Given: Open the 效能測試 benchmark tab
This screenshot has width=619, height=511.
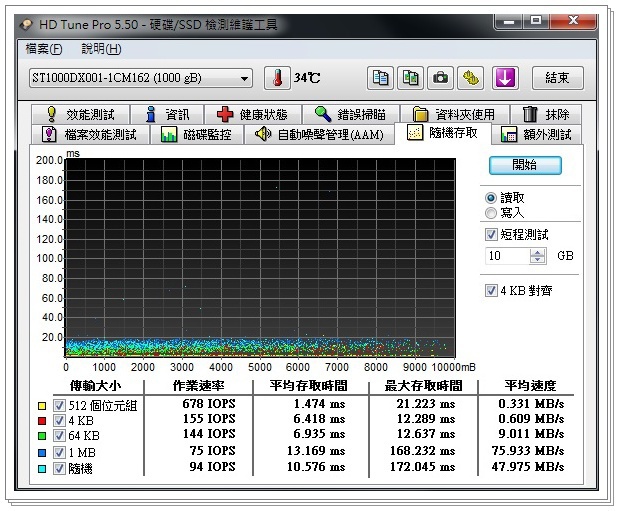Looking at the screenshot, I should click(x=81, y=115).
